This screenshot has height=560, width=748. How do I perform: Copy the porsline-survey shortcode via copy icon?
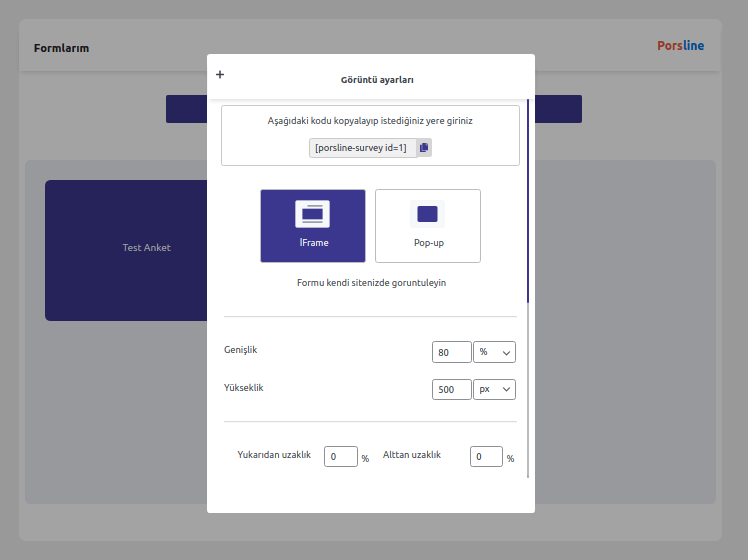(x=424, y=148)
